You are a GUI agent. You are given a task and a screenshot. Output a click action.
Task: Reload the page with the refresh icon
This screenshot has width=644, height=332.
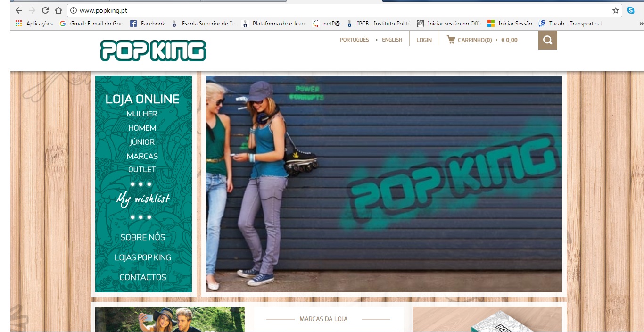tap(45, 10)
